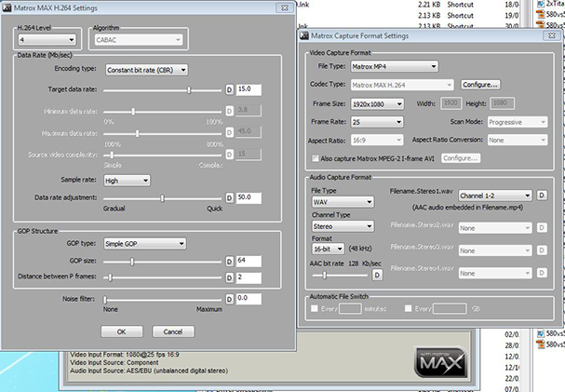Click the disabled Aspect Ratio 16:9 dropdown
This screenshot has height=392, width=565.
(377, 141)
